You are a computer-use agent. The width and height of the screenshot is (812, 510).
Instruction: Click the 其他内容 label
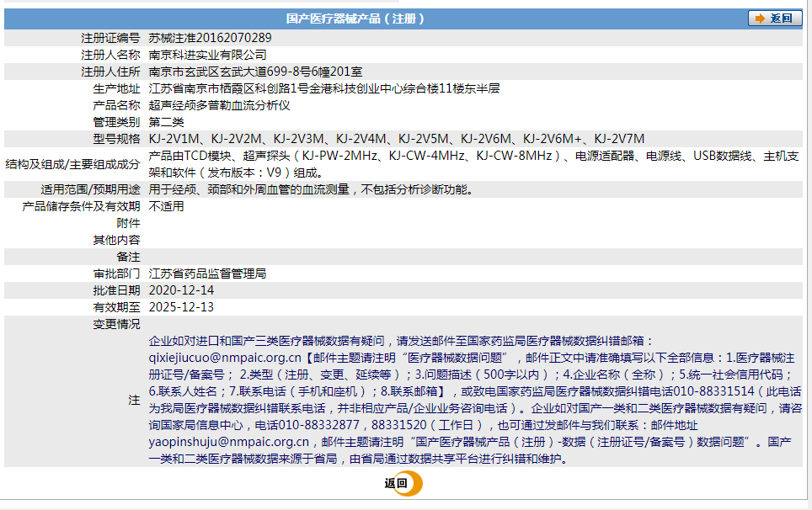click(x=116, y=240)
